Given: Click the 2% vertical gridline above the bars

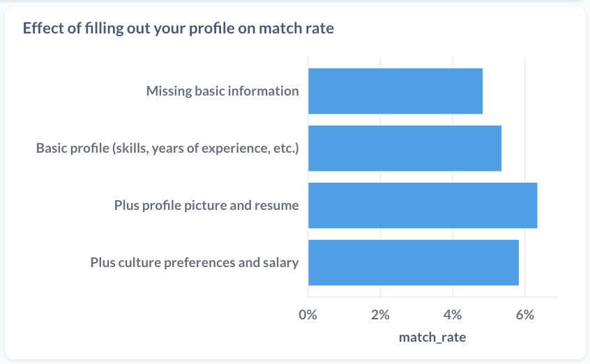Looking at the screenshot, I should pos(380,63).
